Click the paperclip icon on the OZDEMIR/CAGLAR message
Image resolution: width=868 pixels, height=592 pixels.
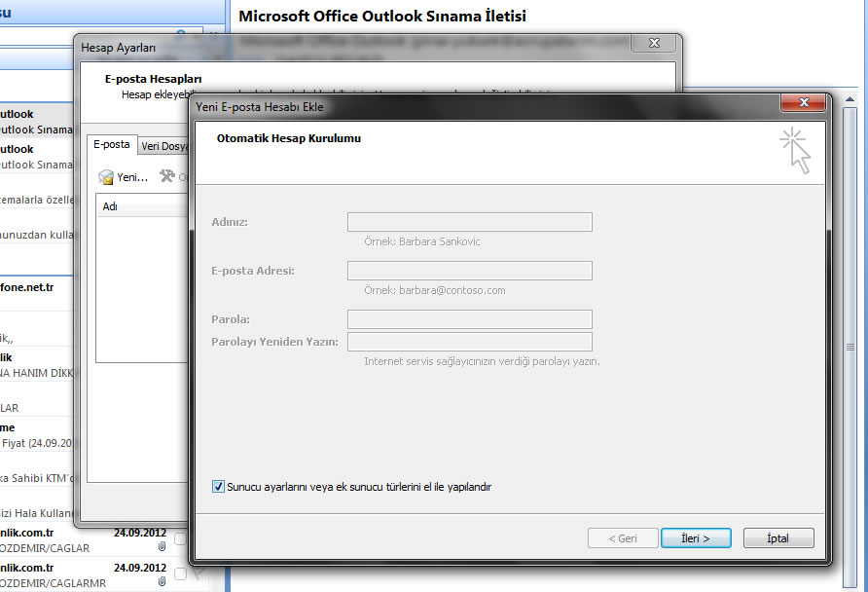162,547
